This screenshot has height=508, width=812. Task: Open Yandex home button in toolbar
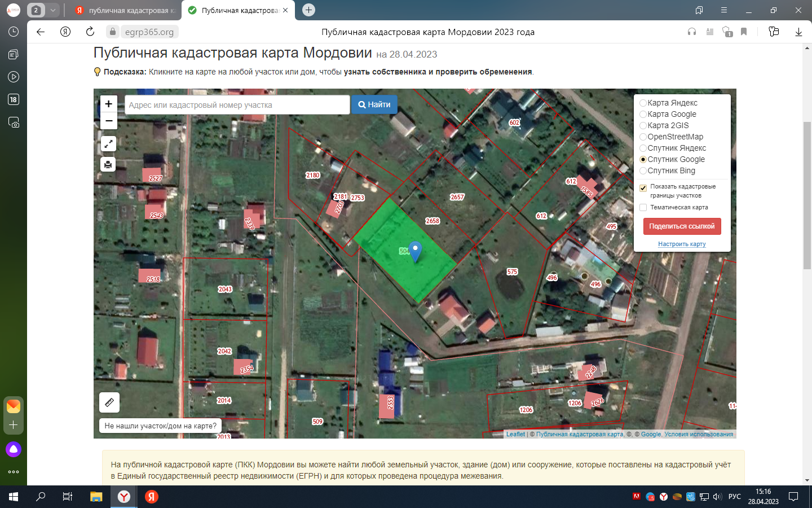pos(65,32)
